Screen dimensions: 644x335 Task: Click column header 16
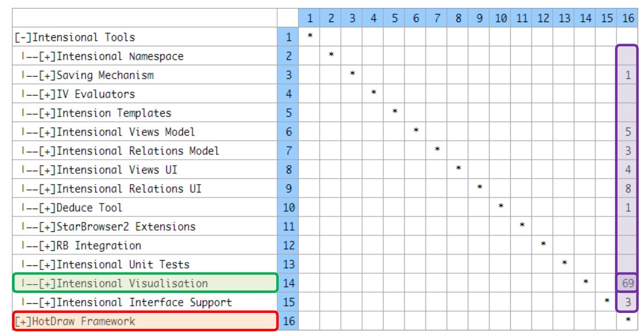[x=628, y=19]
